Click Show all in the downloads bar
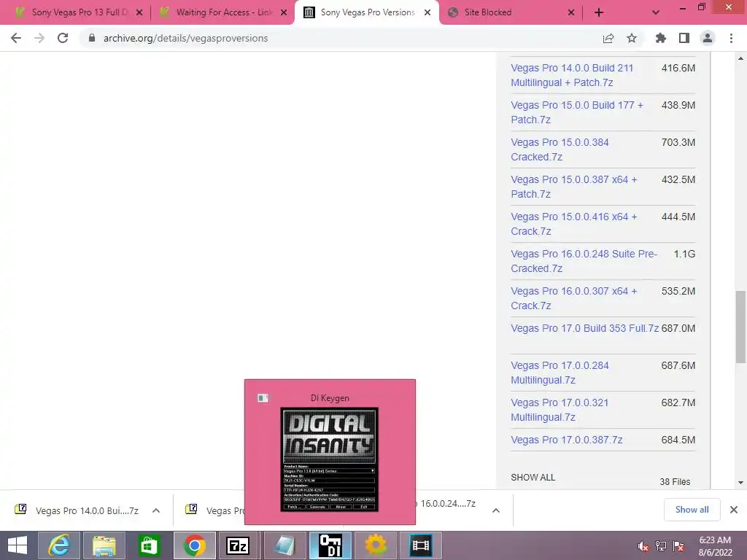 [692, 510]
